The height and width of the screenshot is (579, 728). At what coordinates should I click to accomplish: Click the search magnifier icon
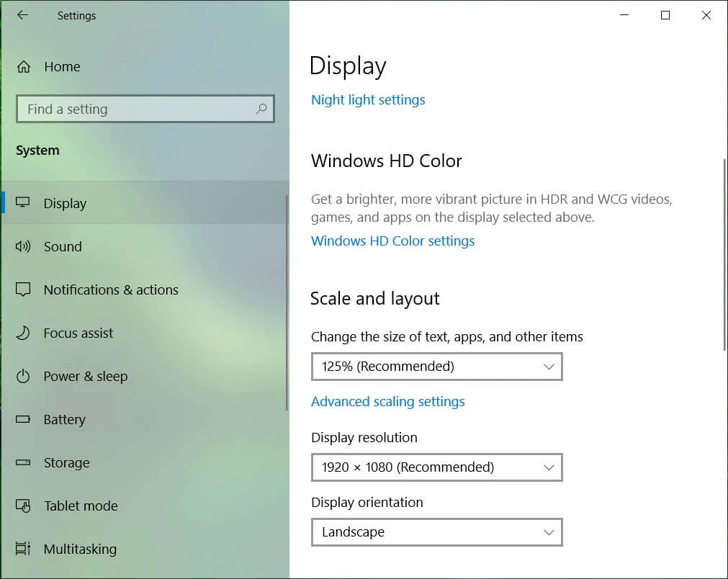tap(261, 109)
